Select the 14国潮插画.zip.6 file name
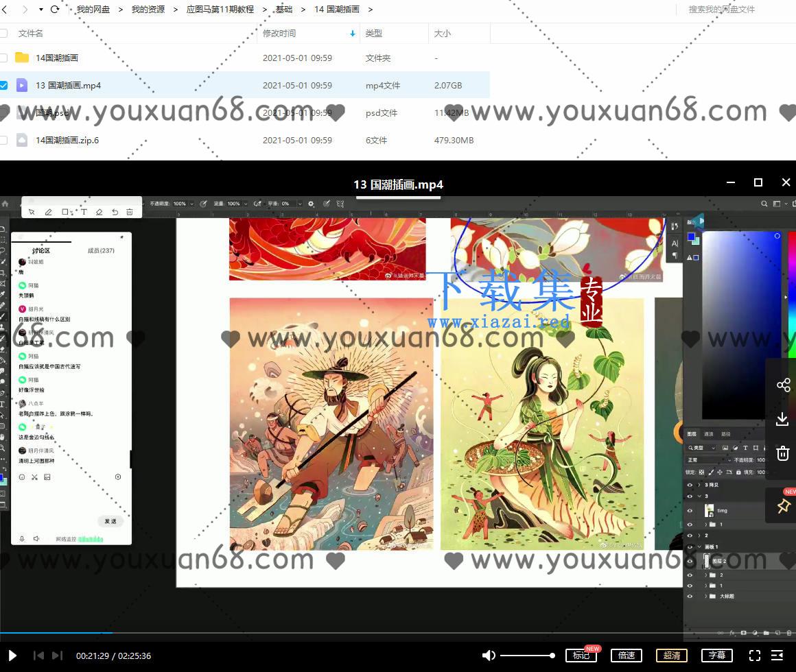Image resolution: width=796 pixels, height=672 pixels. [67, 140]
